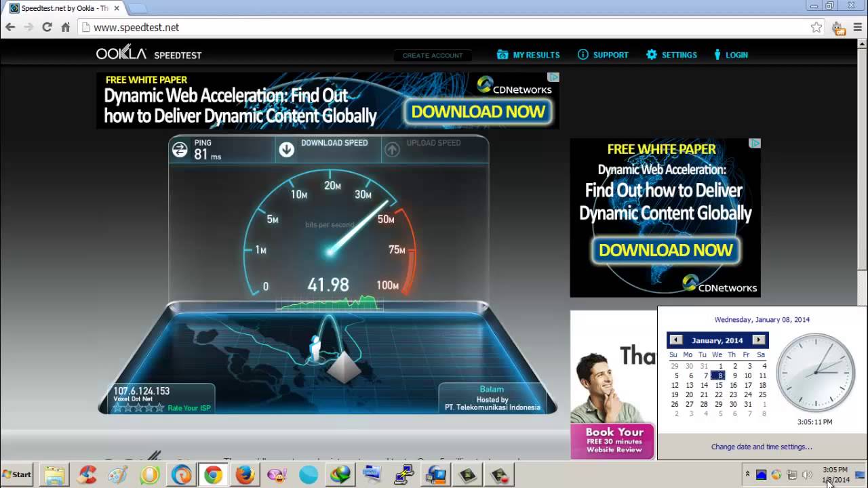The width and height of the screenshot is (868, 488).
Task: Go to previous month in calendar
Action: (x=675, y=340)
